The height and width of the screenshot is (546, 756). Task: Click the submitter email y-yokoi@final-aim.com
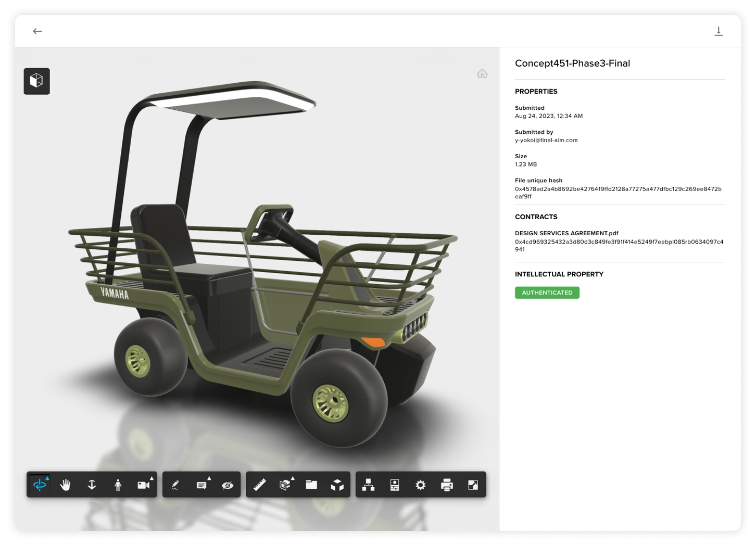tap(546, 140)
